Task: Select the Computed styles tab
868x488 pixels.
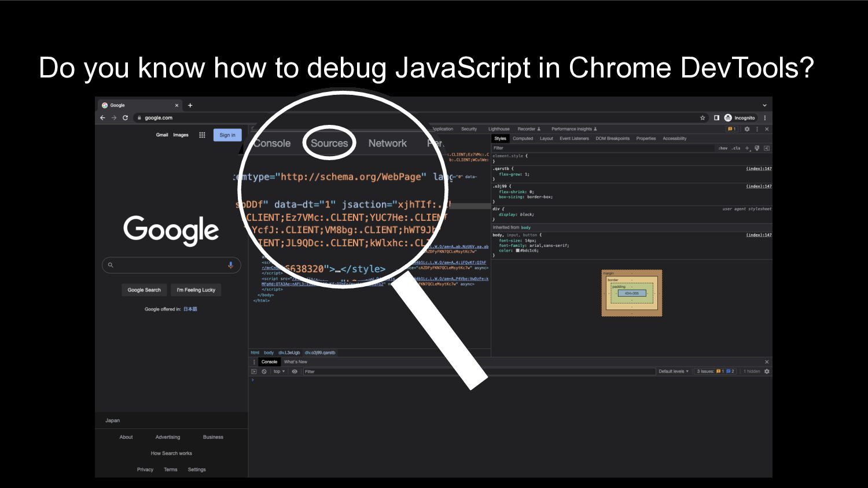Action: [x=523, y=139]
